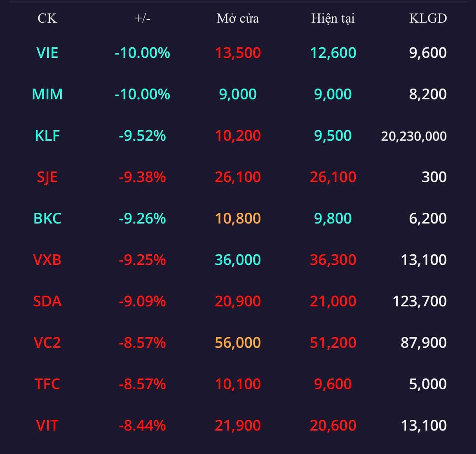Open the VXB stock symbol
Viewport: 476px width, 454px height.
[47, 260]
